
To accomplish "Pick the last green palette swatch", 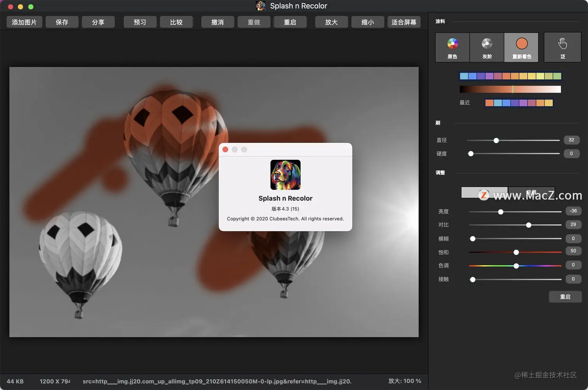I will click(557, 76).
